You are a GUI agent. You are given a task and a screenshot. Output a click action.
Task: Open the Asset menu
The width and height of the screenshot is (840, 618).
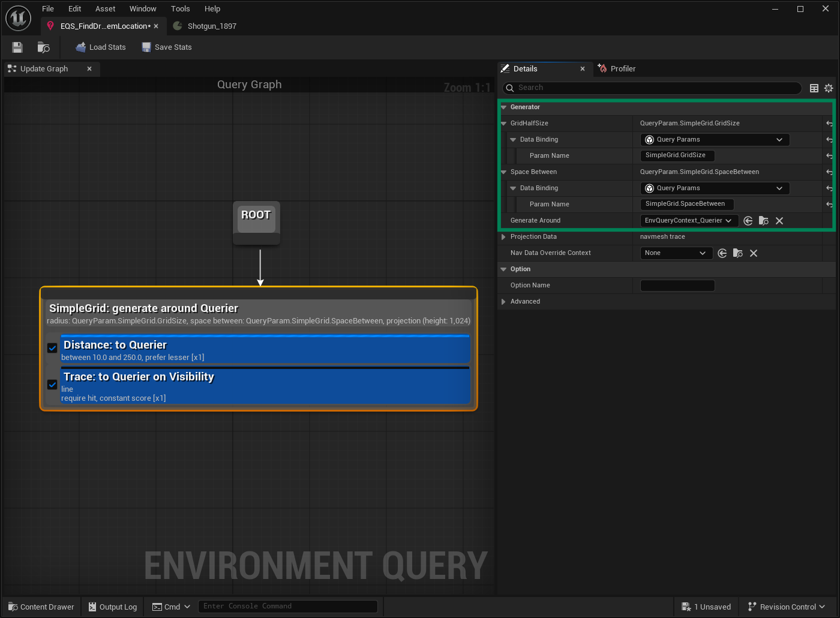(105, 8)
